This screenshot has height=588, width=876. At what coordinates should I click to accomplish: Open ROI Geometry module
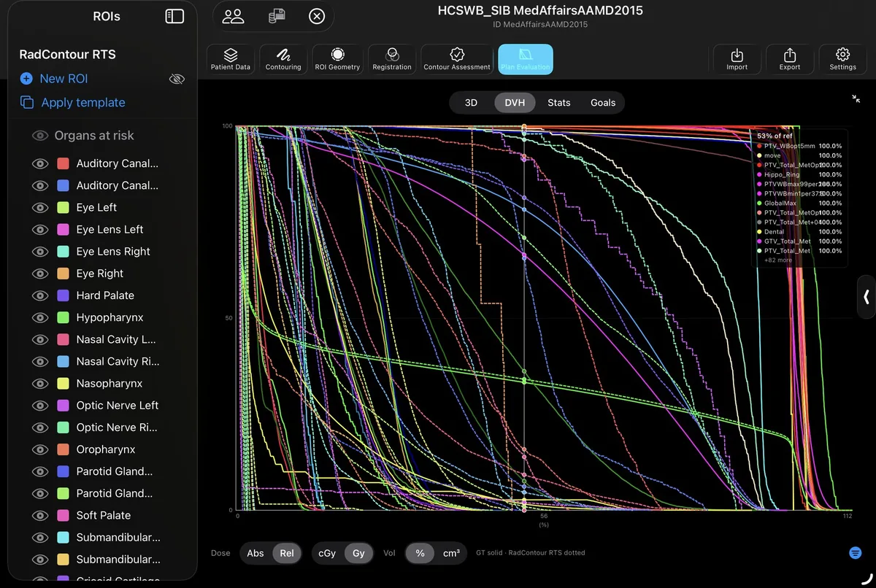(337, 60)
